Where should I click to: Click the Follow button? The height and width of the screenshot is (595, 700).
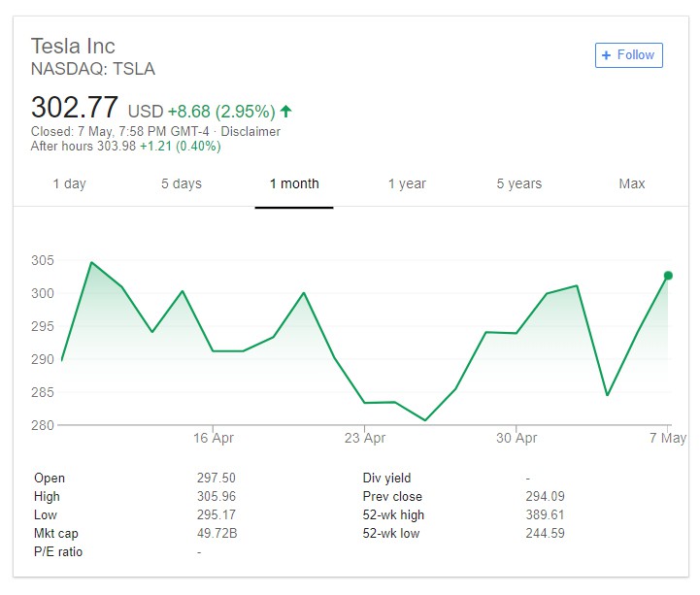click(x=628, y=55)
